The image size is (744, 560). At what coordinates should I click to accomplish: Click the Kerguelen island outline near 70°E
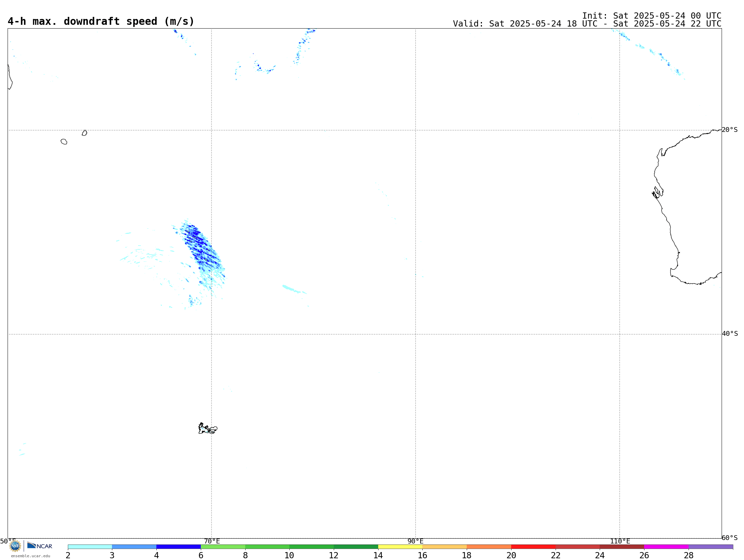click(x=208, y=428)
